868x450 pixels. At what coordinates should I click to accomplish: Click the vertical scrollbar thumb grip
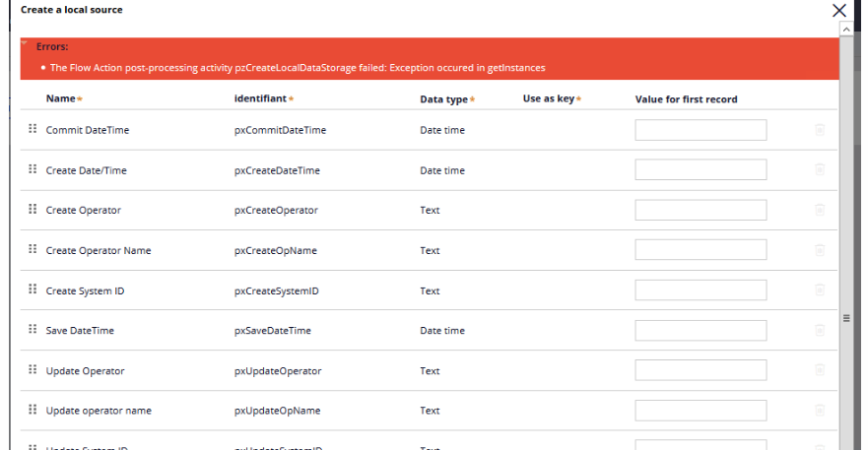tap(846, 318)
